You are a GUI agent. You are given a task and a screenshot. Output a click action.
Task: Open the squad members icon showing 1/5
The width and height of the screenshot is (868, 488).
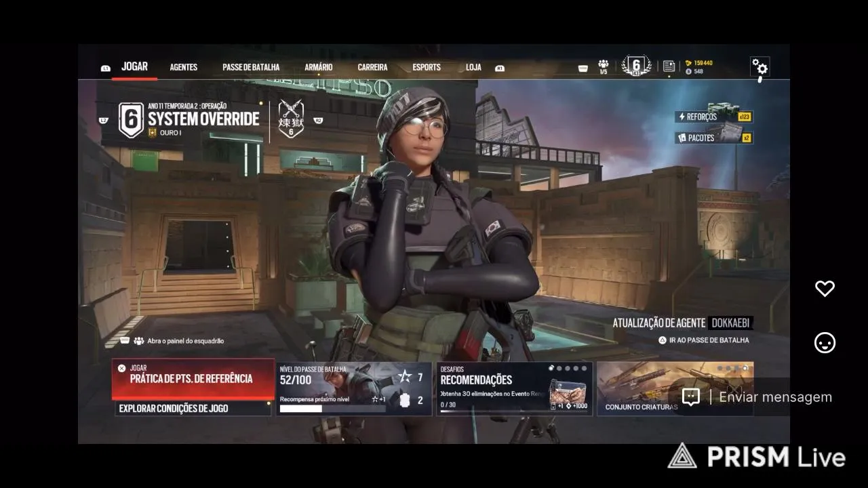click(x=603, y=66)
